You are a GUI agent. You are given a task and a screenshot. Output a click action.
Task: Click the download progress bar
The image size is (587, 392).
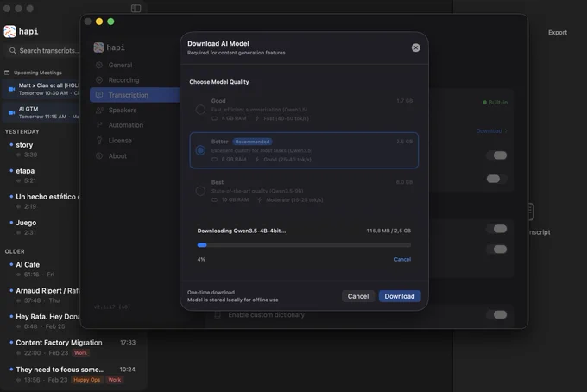pos(304,245)
